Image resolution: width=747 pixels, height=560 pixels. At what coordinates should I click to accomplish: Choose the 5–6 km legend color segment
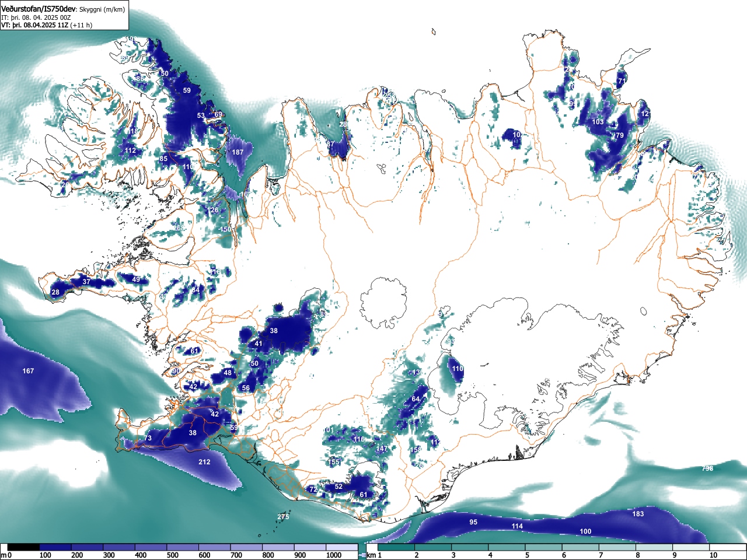[x=544, y=547]
